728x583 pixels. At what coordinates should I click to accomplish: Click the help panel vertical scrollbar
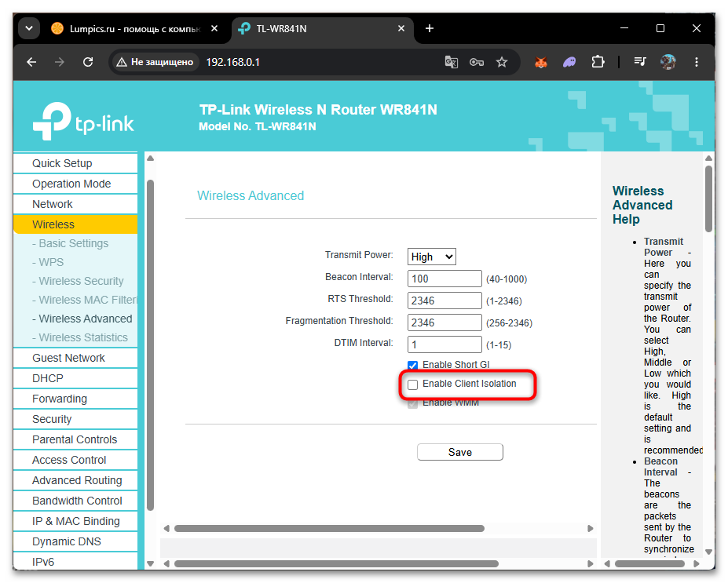click(708, 199)
